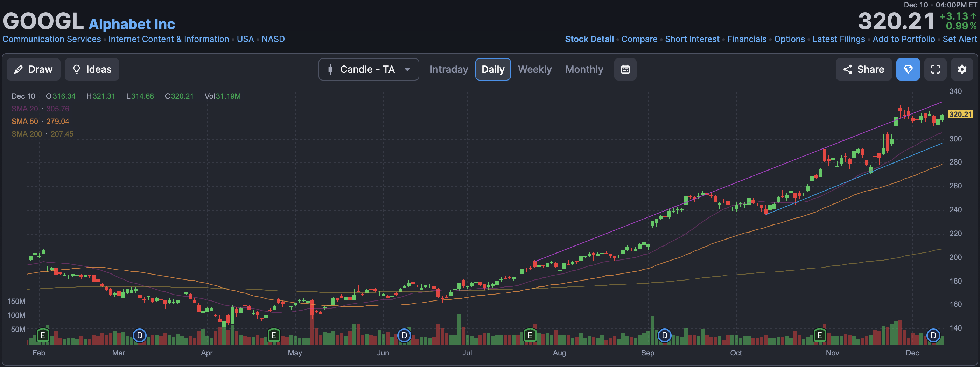Open the Ideas panel
The image size is (980, 367).
click(92, 69)
